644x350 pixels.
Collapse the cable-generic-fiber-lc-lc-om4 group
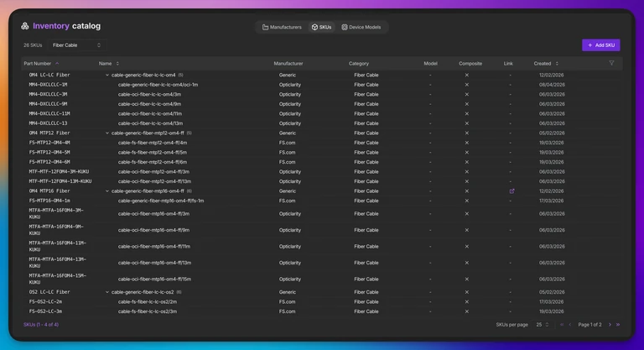pos(107,76)
